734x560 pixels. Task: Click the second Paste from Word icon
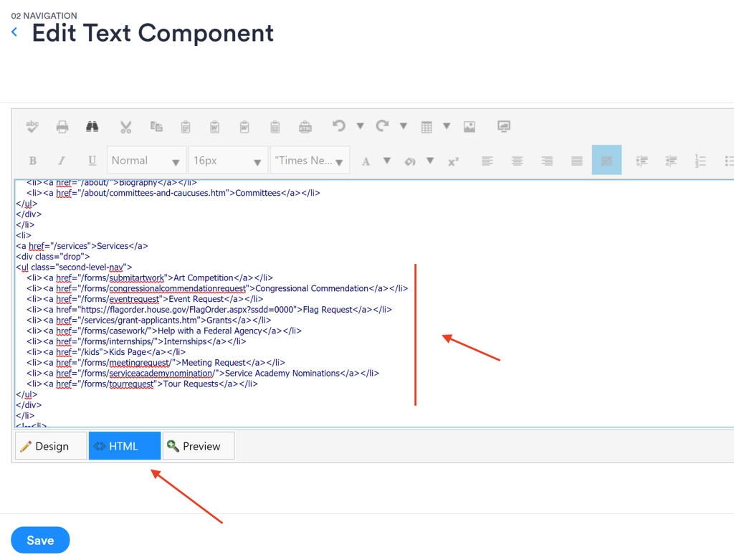click(244, 127)
